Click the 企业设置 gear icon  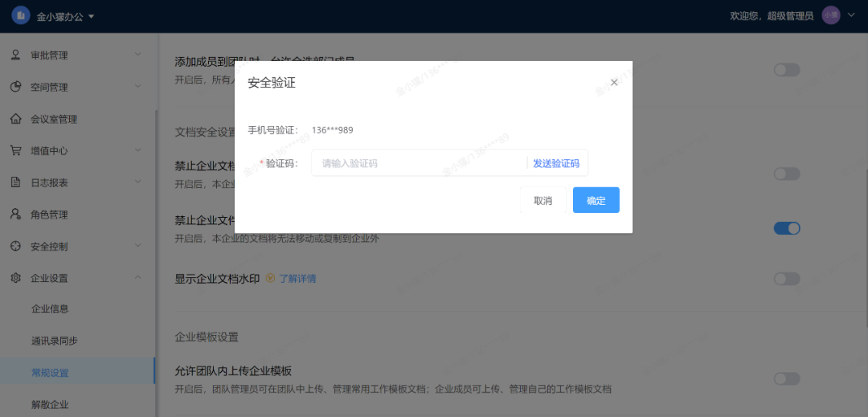[15, 278]
